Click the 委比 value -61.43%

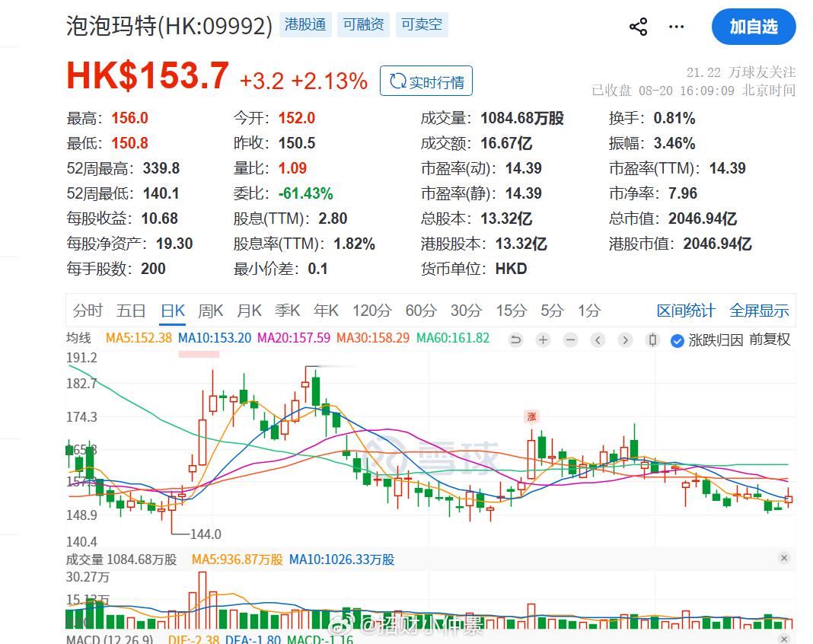pos(305,193)
